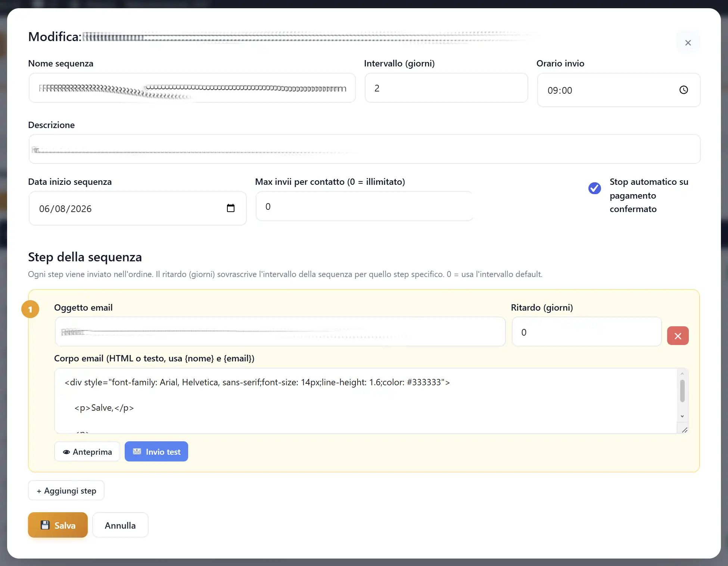Click the Orario invio time field
The height and width of the screenshot is (566, 728).
pos(619,90)
